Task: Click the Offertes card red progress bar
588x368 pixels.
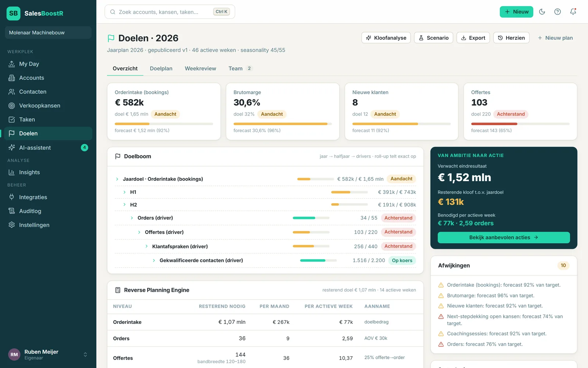Action: click(520, 124)
